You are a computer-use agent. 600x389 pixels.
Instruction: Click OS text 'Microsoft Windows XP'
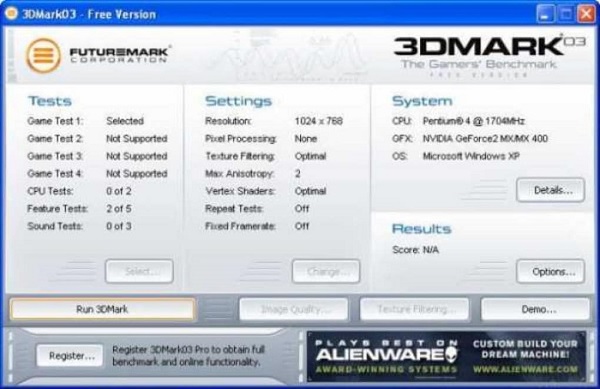coord(471,156)
